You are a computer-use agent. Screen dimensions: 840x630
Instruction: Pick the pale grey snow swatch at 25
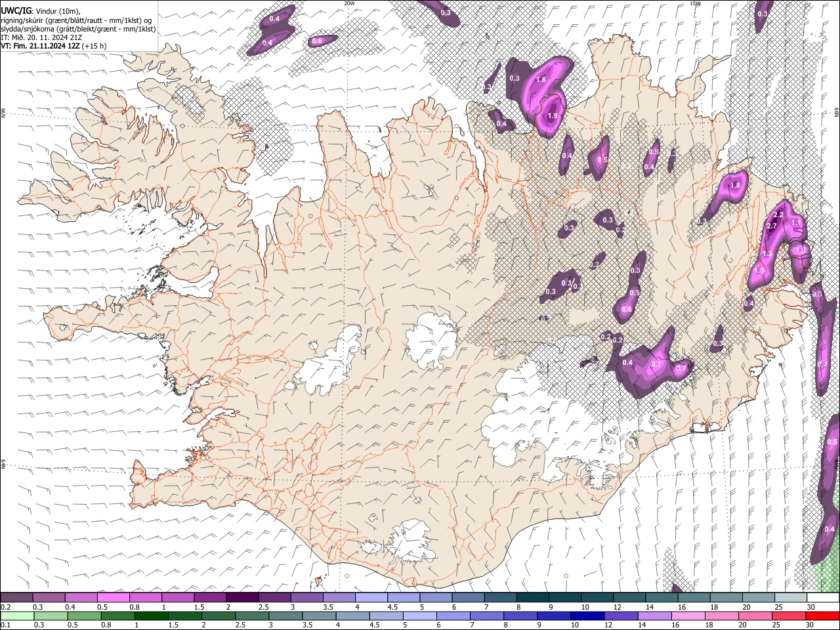789,597
